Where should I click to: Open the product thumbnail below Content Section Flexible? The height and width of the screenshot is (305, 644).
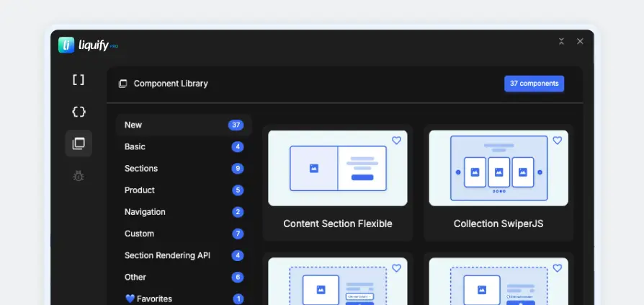(x=338, y=282)
